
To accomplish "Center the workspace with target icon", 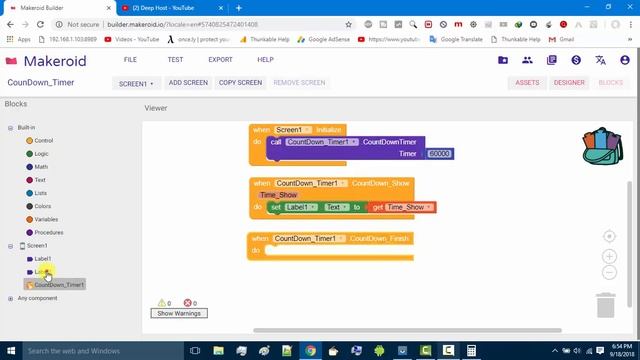I will (609, 236).
